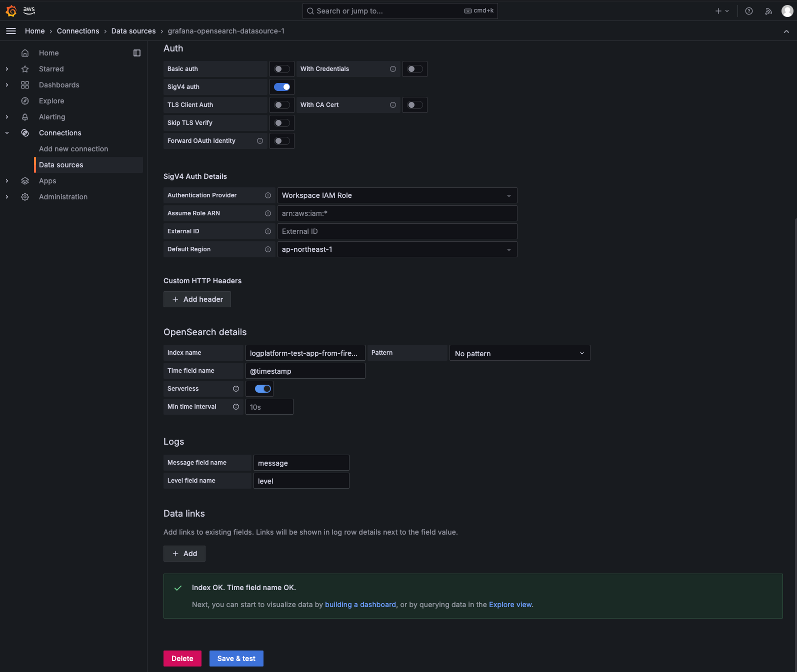Select Add new connection in sidebar
This screenshot has width=797, height=672.
(x=73, y=149)
